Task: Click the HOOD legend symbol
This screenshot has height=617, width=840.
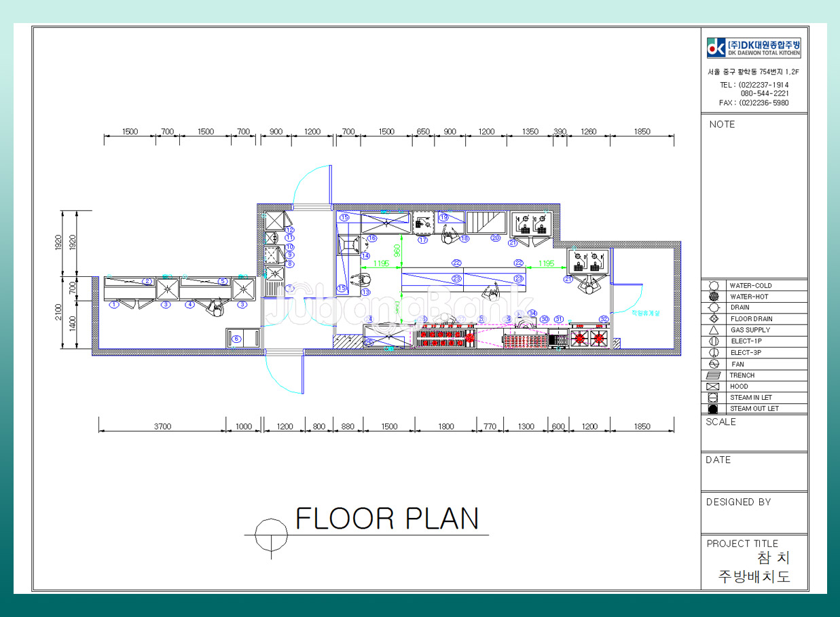Action: coord(713,386)
